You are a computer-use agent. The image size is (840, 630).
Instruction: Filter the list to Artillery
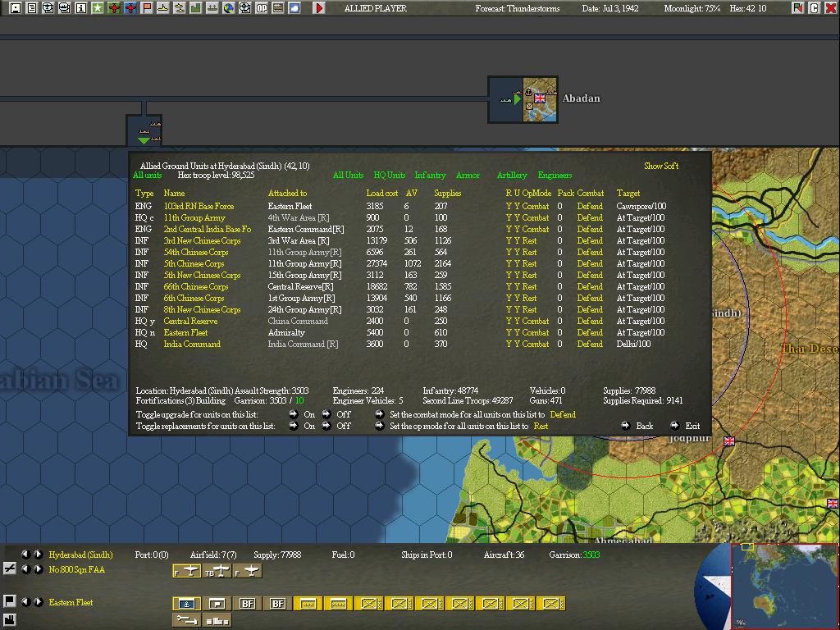512,176
